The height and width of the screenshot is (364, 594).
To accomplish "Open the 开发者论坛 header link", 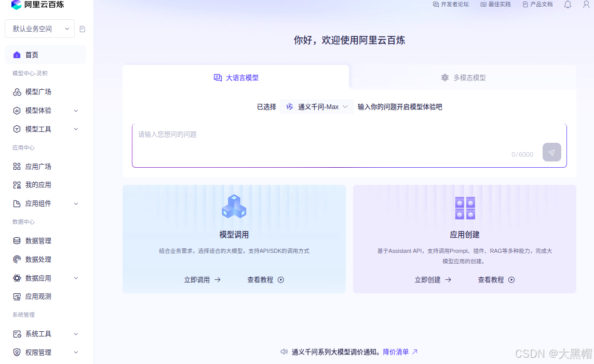I will click(451, 5).
